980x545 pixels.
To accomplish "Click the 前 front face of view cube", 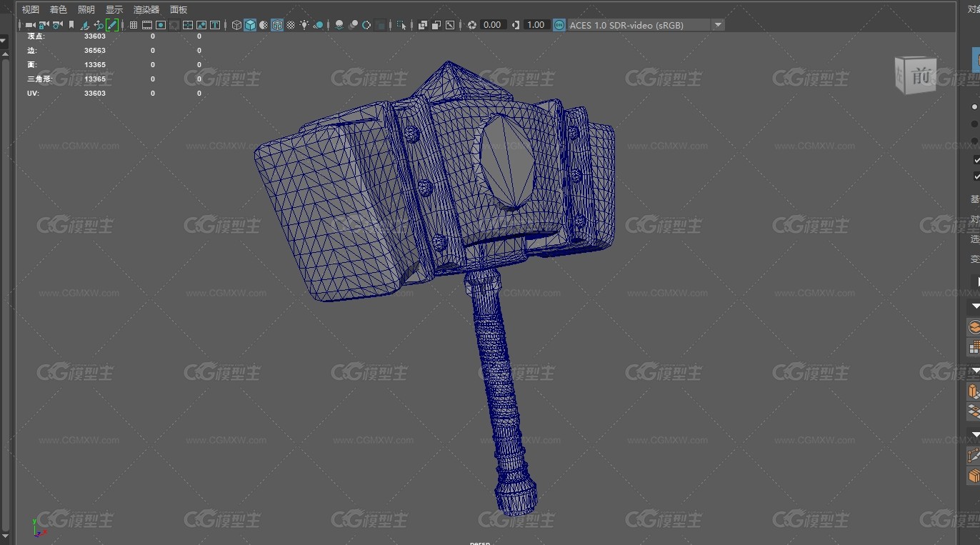I will pyautogui.click(x=920, y=76).
